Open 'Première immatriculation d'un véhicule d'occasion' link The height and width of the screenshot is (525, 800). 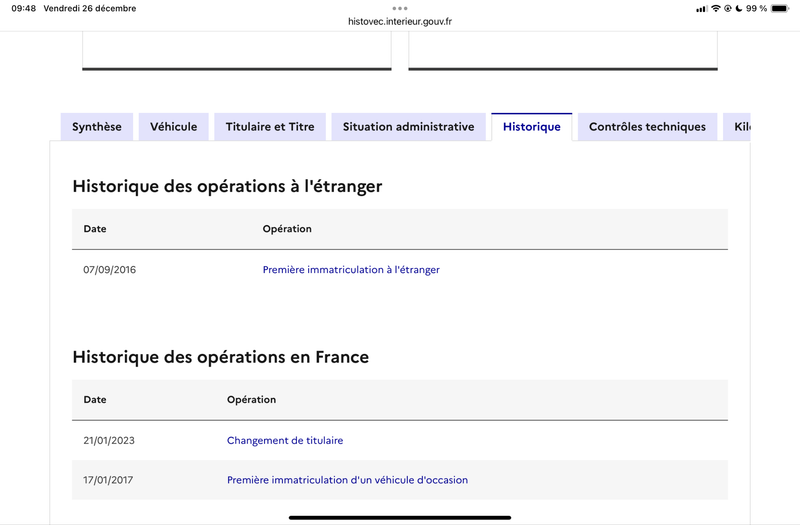[347, 480]
